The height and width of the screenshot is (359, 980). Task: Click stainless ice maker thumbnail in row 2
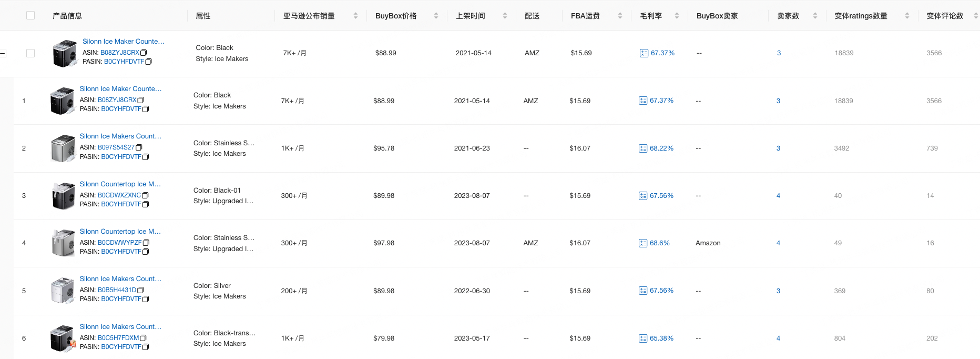point(63,148)
